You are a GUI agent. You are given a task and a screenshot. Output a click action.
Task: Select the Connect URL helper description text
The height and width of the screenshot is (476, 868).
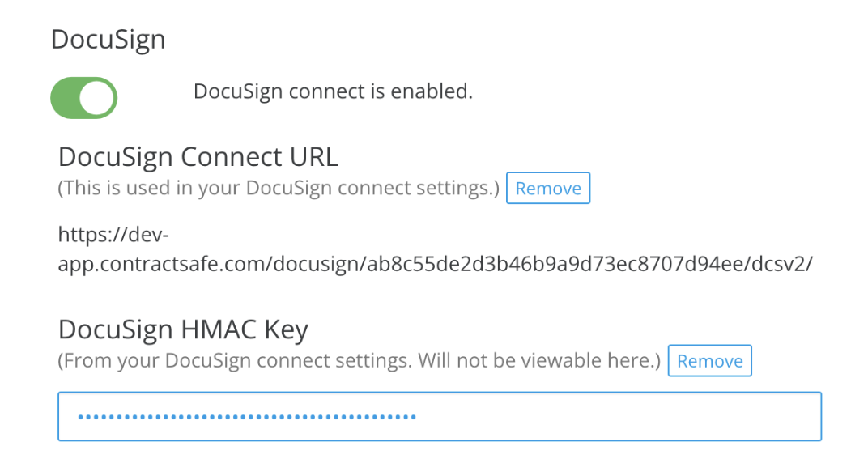(275, 187)
